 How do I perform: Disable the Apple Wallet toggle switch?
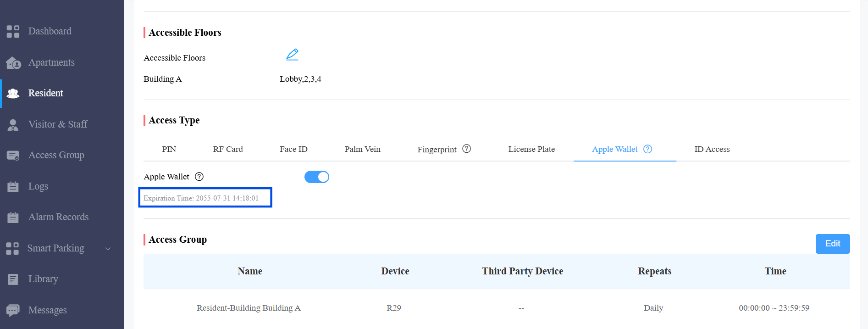click(316, 177)
